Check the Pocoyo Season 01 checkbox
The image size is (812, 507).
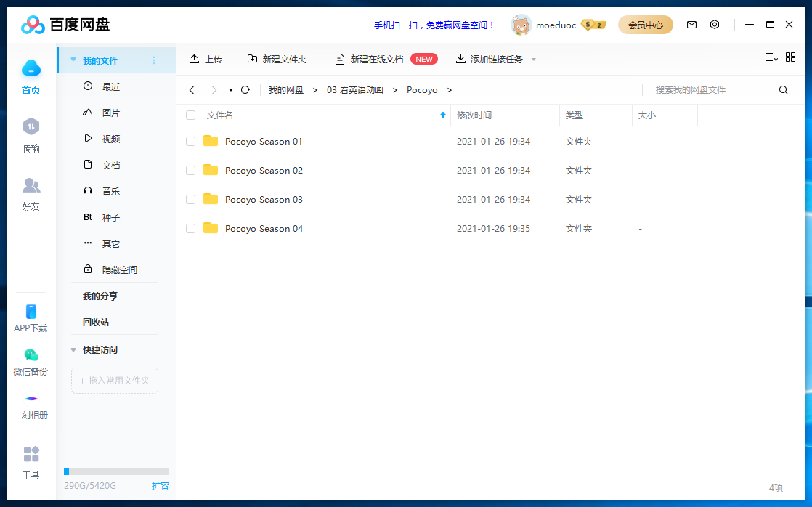click(x=190, y=141)
